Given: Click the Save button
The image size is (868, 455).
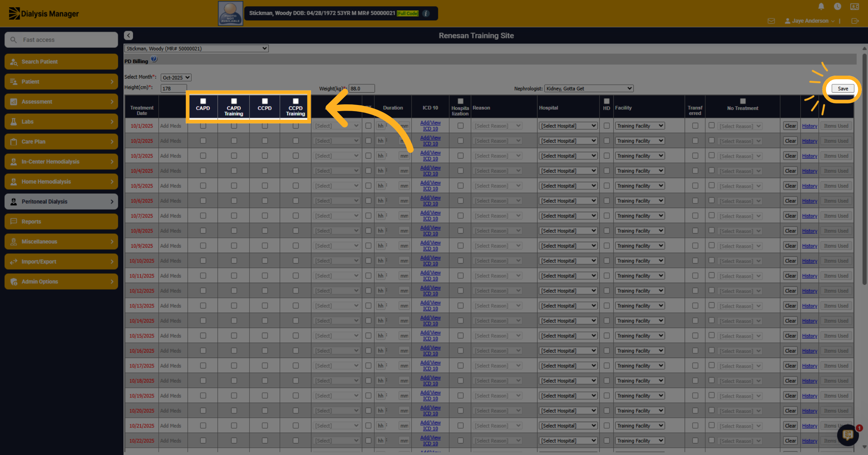Looking at the screenshot, I should tap(843, 89).
